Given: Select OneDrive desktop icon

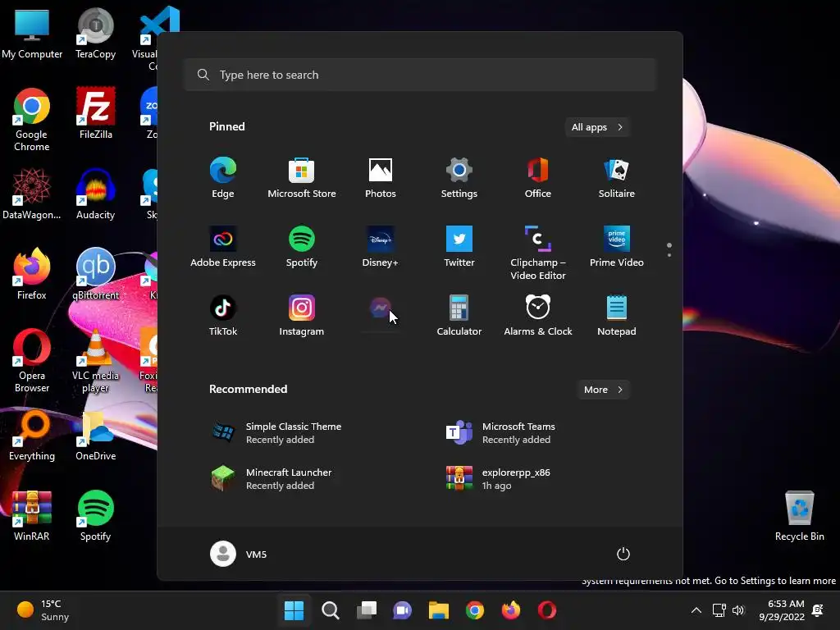Looking at the screenshot, I should click(x=95, y=436).
